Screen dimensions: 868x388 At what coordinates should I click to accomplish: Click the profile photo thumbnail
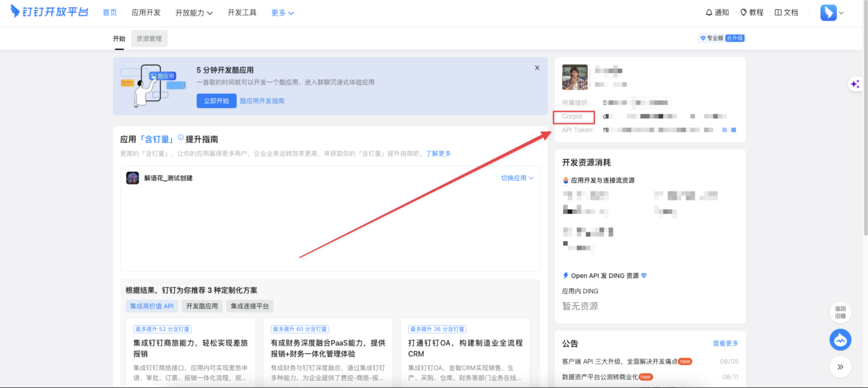(x=575, y=77)
